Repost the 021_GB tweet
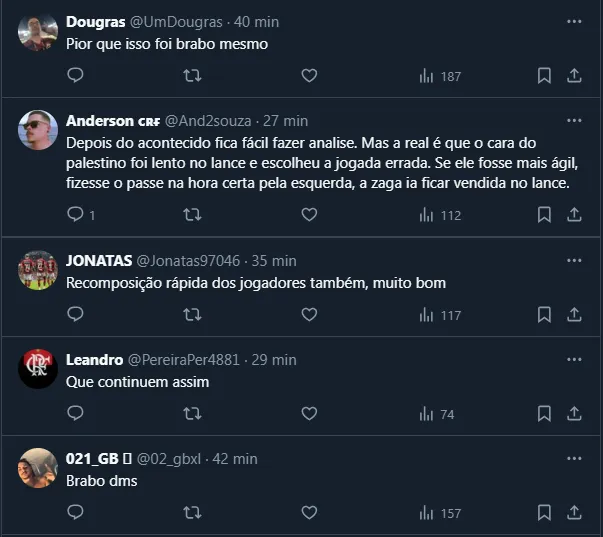 coord(193,512)
